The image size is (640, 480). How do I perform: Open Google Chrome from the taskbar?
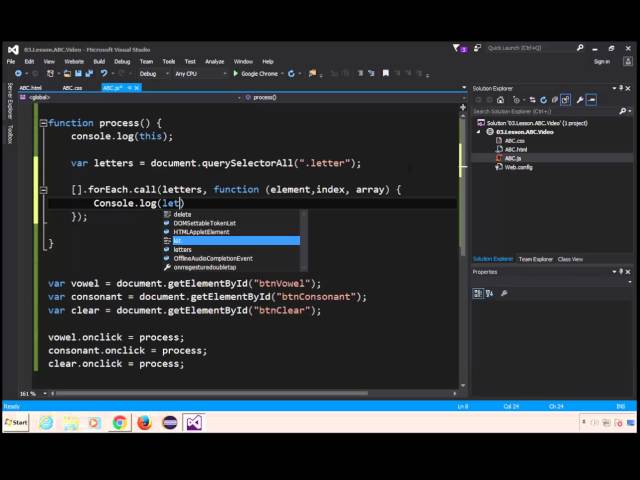[x=120, y=422]
